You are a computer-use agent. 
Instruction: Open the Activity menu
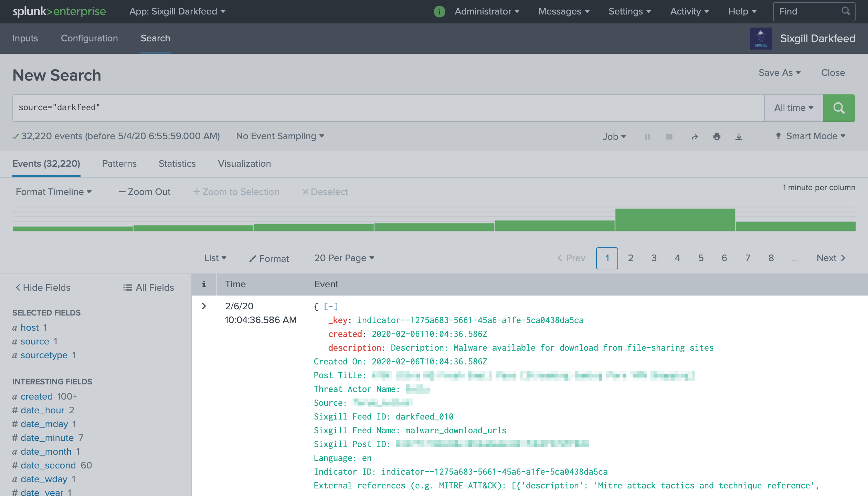689,11
